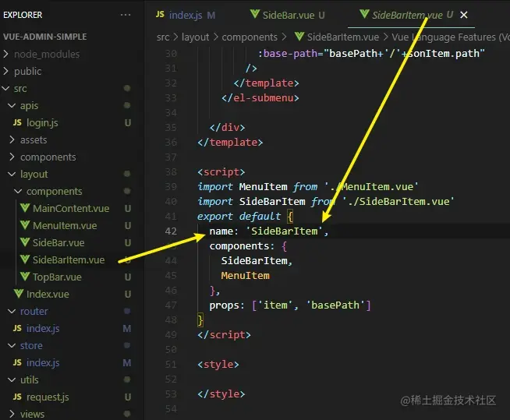Close the SideBarItem.vue tab
Screen dimensions: 510x420
pyautogui.click(x=464, y=15)
